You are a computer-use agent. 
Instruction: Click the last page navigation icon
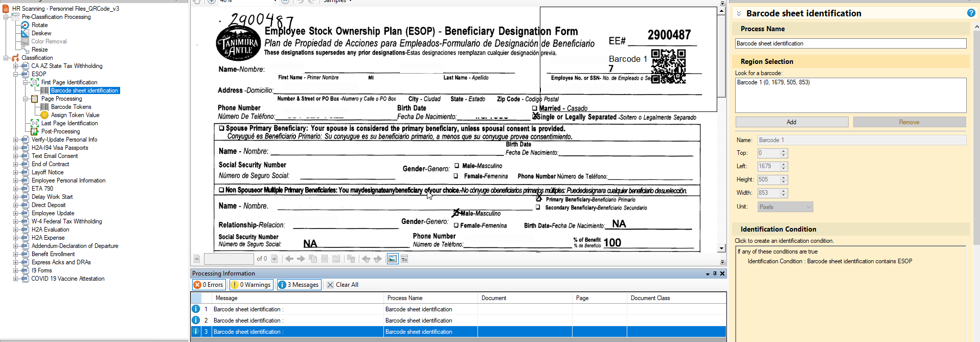coord(275,259)
